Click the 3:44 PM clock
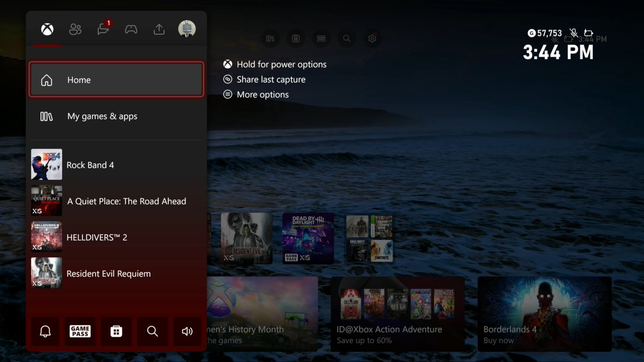Screen dimensions: 644x362 click(x=558, y=52)
